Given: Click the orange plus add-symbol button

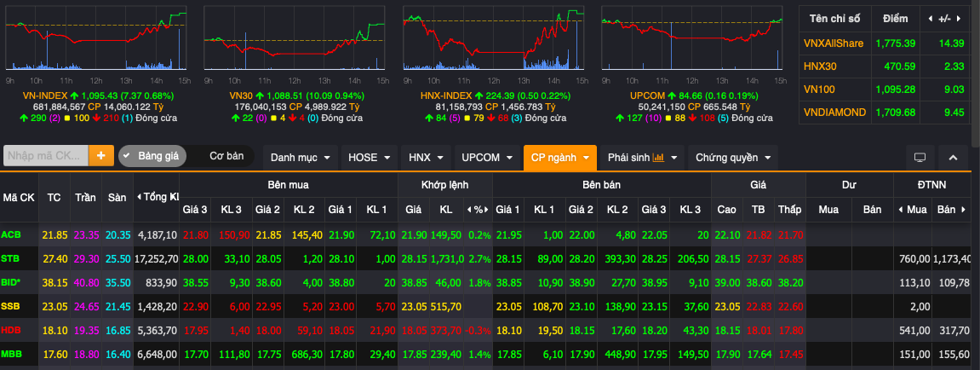Looking at the screenshot, I should 101,156.
